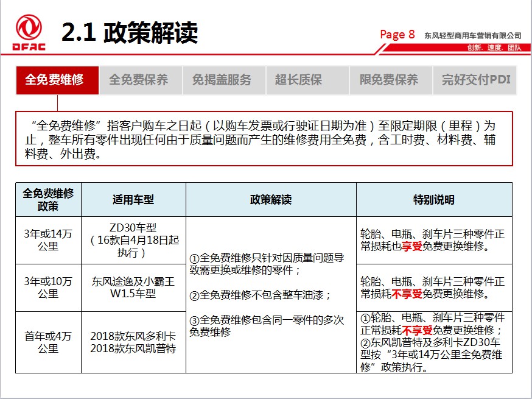This screenshot has width=532, height=399.
Task: Click the 特别说明 column header
Action: pyautogui.click(x=434, y=199)
